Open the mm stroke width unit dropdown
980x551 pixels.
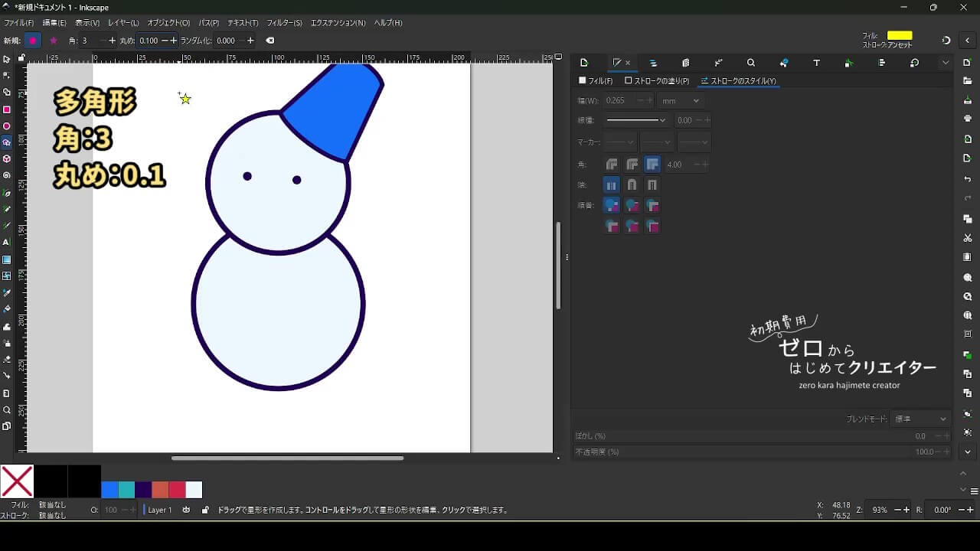click(681, 100)
